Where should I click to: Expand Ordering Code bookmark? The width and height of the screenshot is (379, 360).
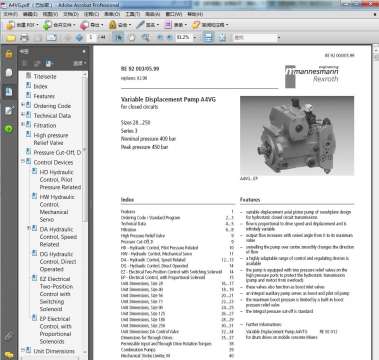pyautogui.click(x=23, y=105)
